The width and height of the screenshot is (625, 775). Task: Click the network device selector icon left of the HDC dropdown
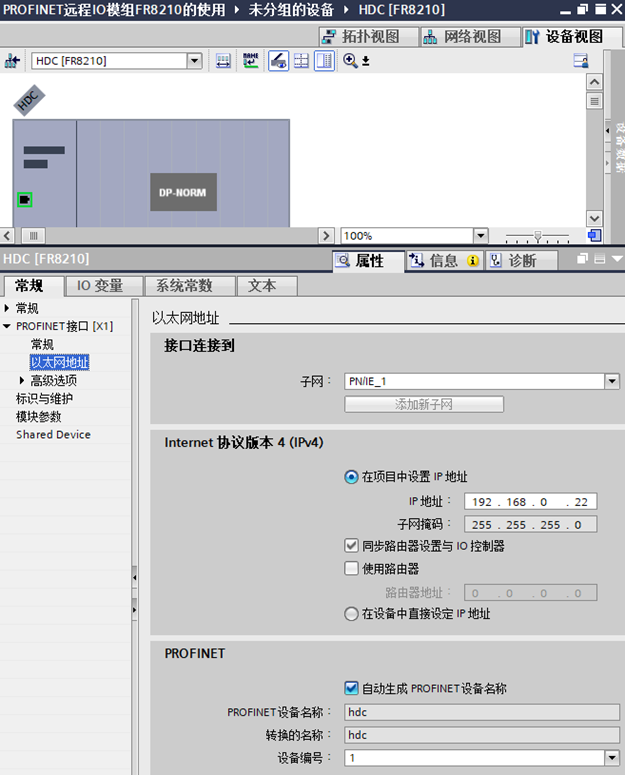click(x=12, y=61)
